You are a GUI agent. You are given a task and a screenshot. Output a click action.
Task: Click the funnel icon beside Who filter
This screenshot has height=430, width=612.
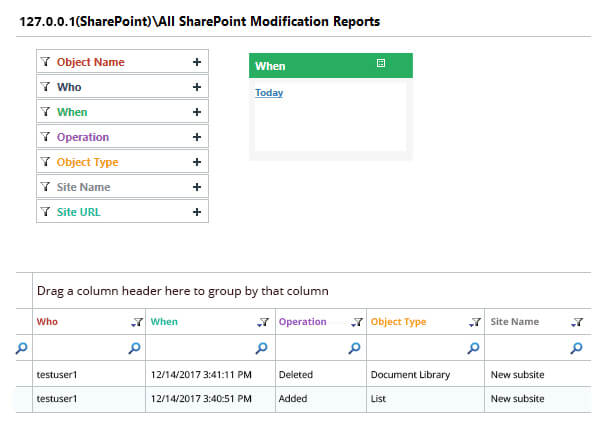click(x=45, y=87)
